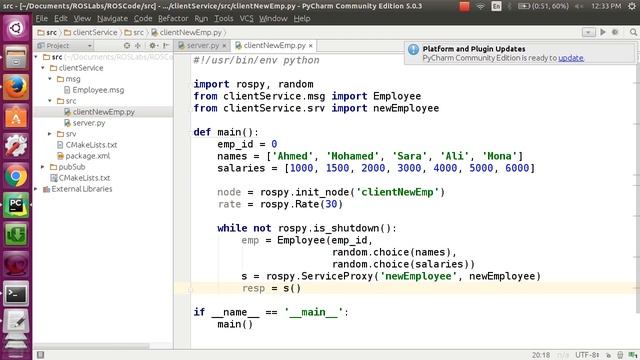Click the notification info balloon icon

(x=413, y=49)
